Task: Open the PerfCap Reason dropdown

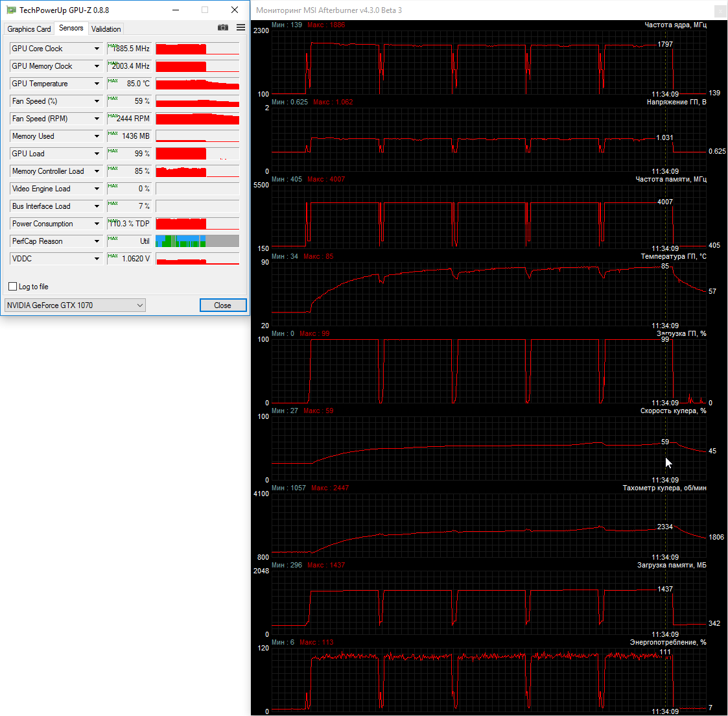Action: [97, 241]
